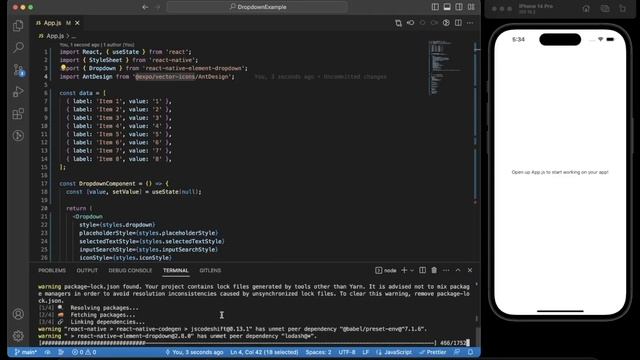
Task: Open the terminal launch profile dropdown arrow
Action: point(412,270)
